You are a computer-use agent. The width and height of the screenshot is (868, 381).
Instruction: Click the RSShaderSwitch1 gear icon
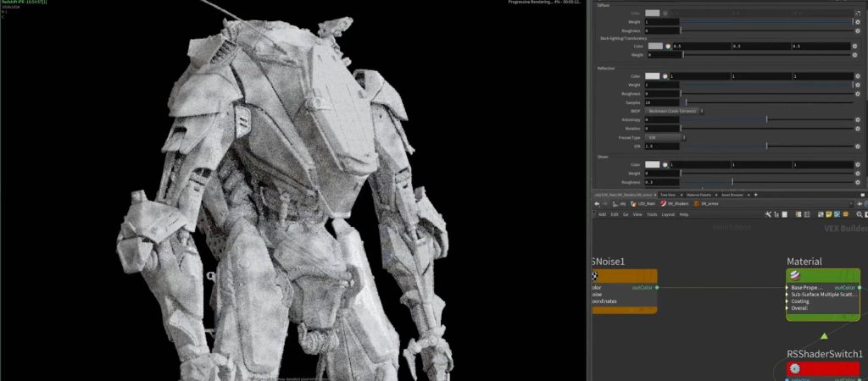(x=794, y=368)
